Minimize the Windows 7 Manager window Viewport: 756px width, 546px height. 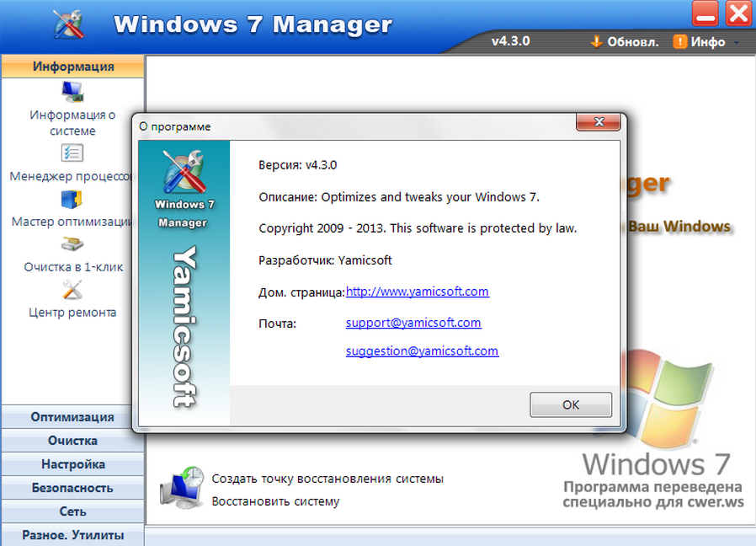tap(705, 13)
